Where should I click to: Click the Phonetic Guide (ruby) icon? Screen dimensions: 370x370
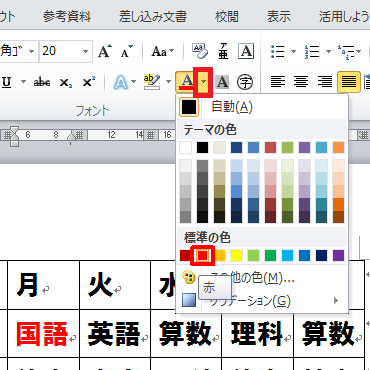(223, 51)
